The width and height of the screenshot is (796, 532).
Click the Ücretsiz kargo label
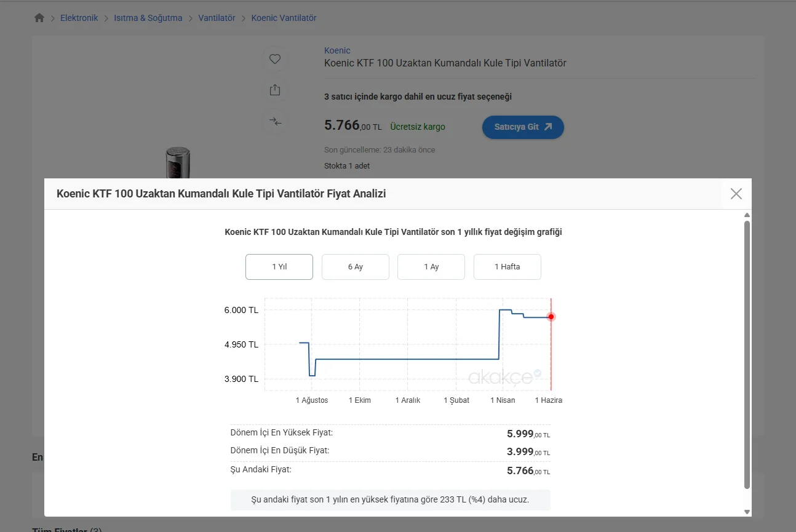click(418, 127)
